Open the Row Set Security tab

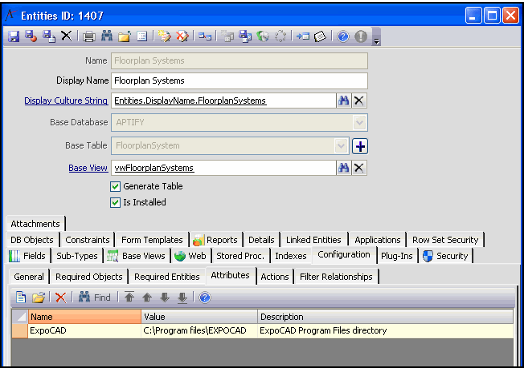click(x=445, y=240)
